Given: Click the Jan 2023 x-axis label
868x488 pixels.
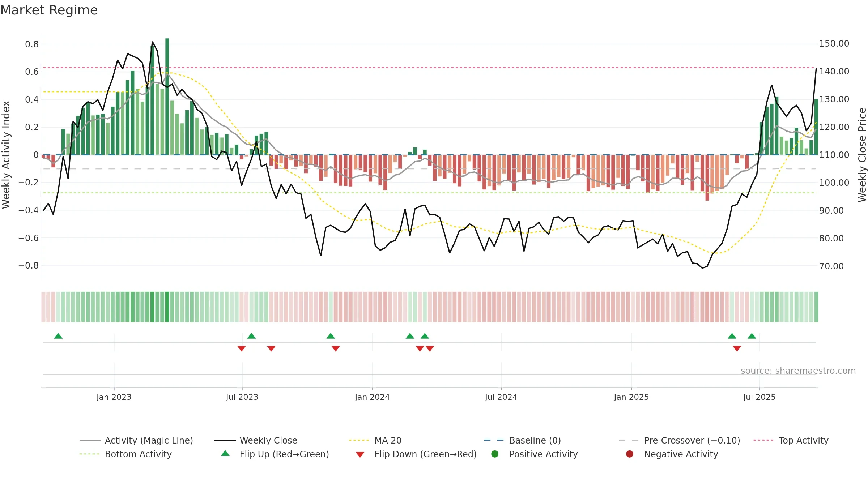Looking at the screenshot, I should click(114, 397).
